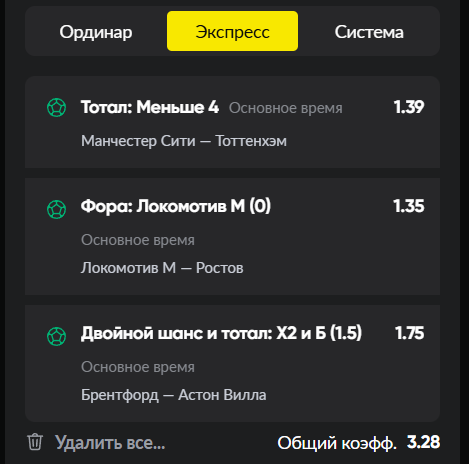
Task: Click the Общий коэфф. label
Action: [337, 443]
